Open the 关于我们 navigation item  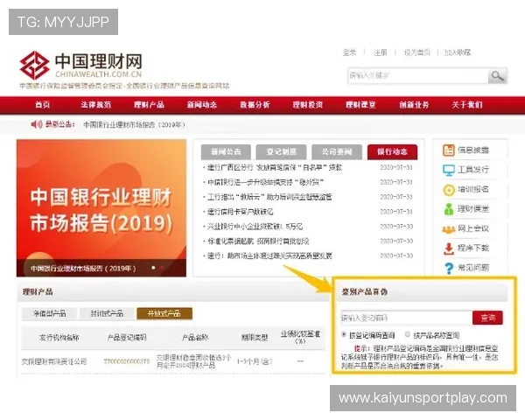click(x=467, y=105)
